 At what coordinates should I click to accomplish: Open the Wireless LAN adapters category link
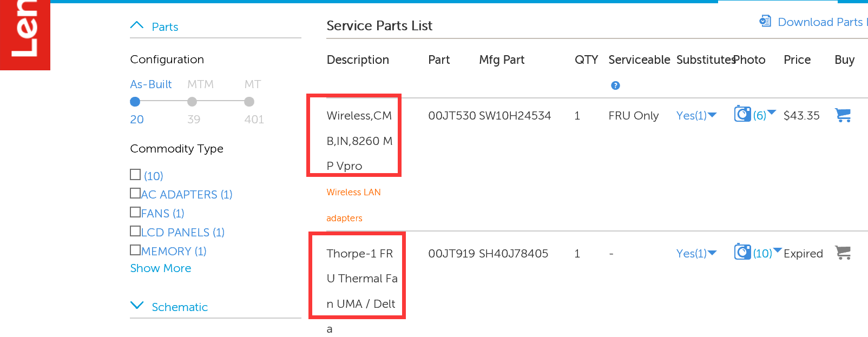point(353,193)
